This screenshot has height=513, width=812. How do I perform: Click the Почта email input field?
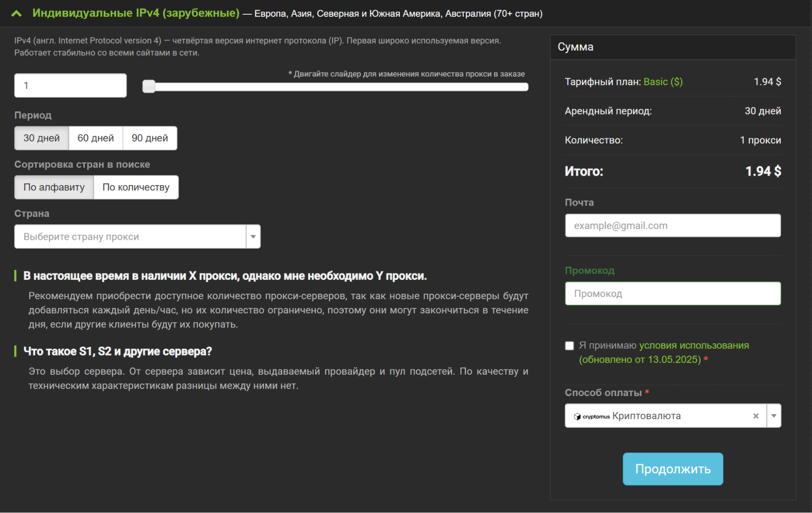click(672, 225)
